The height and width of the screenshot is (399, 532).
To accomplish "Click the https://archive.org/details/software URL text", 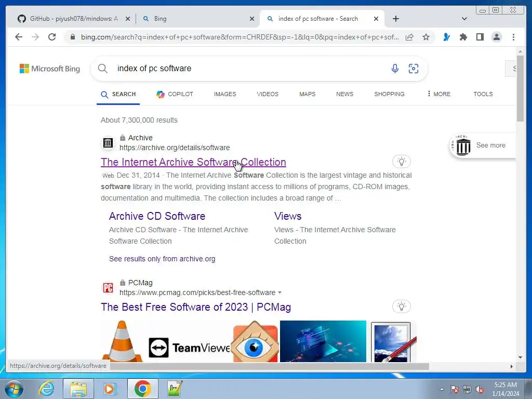I will point(175,148).
